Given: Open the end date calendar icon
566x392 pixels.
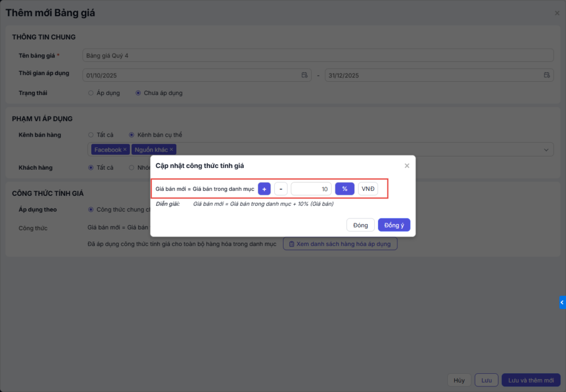Looking at the screenshot, I should point(547,75).
